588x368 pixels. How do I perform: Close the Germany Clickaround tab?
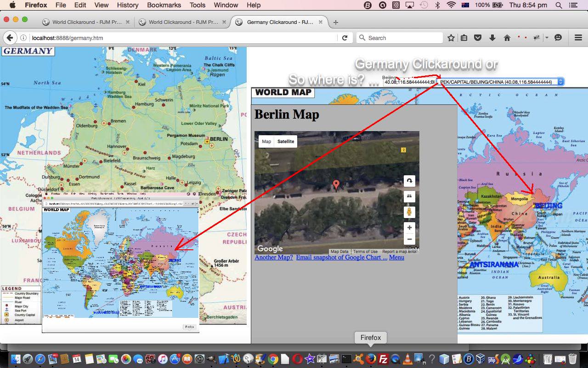pyautogui.click(x=320, y=22)
